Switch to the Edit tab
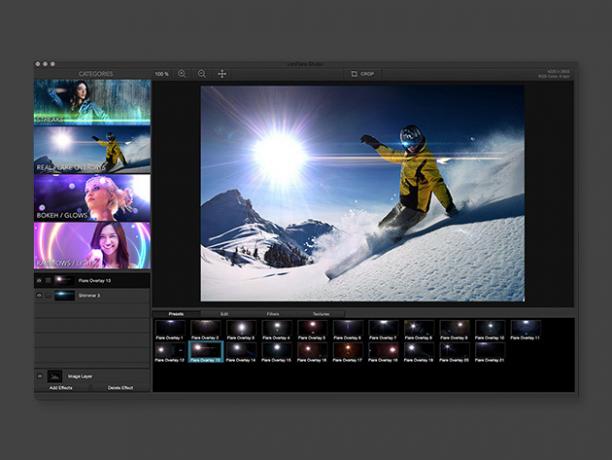The image size is (612, 460). coord(224,314)
